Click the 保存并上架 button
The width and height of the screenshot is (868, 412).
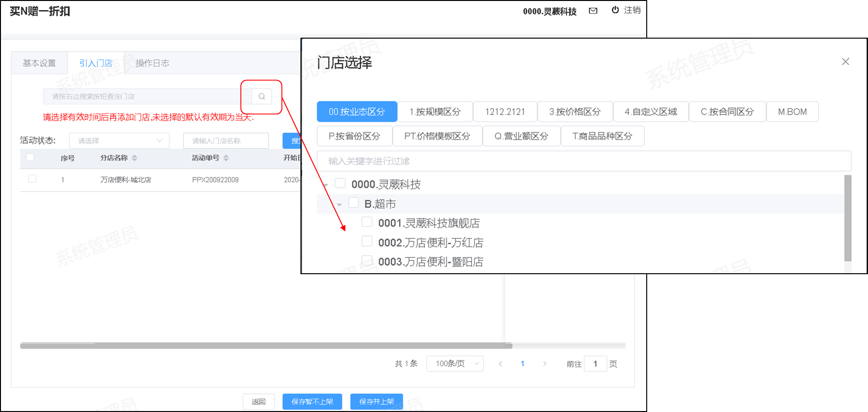click(376, 402)
